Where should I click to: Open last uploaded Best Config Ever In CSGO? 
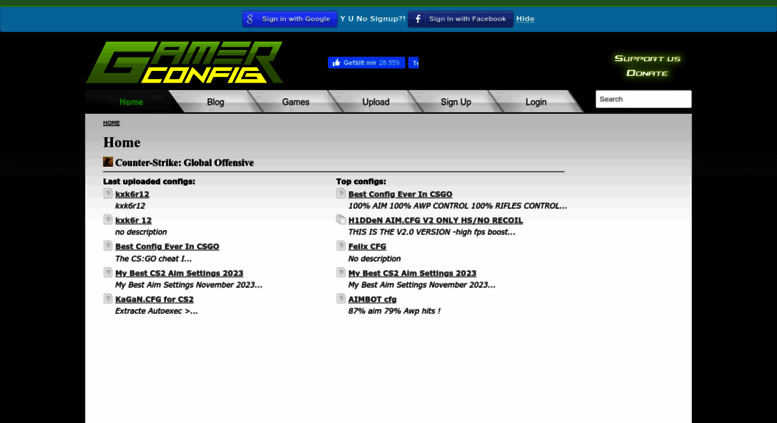click(167, 247)
